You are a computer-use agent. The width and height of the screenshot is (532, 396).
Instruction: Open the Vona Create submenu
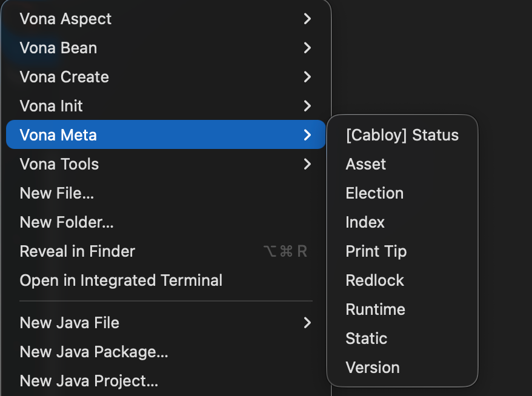(64, 77)
